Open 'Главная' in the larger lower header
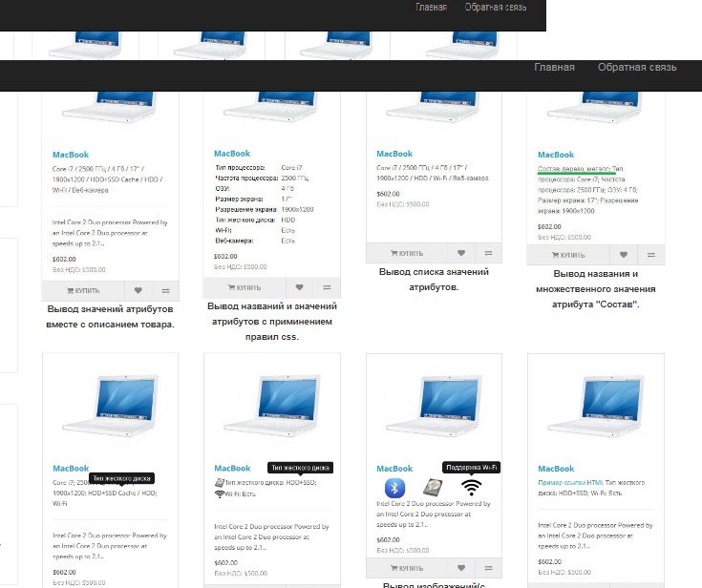Screen dimensions: 702x588 coord(554,67)
